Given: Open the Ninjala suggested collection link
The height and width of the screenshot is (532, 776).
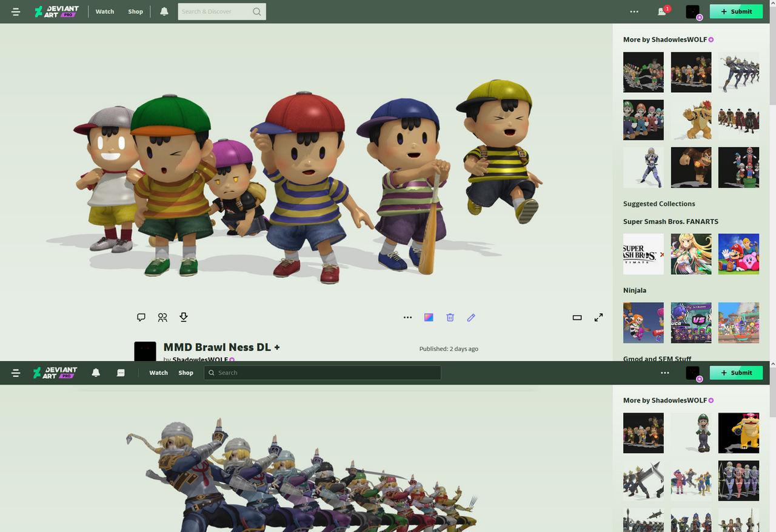Looking at the screenshot, I should coord(635,290).
